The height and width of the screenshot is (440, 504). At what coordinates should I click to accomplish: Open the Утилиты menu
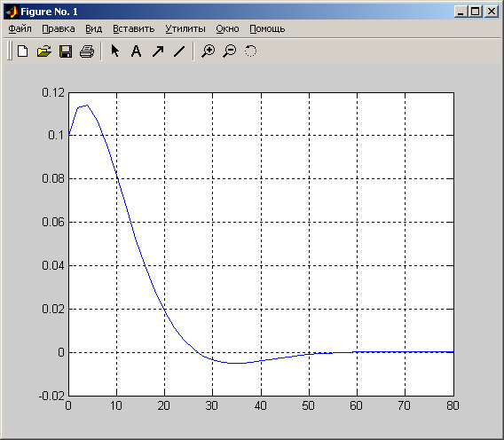click(x=185, y=29)
